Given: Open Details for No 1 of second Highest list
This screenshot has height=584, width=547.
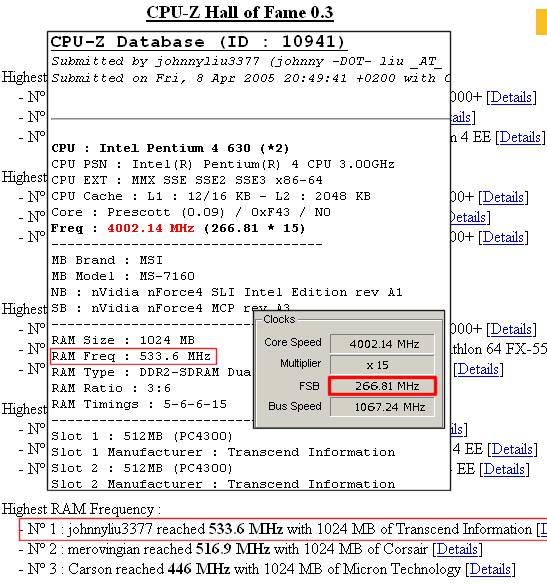Looking at the screenshot, I should pyautogui.click(x=503, y=197).
